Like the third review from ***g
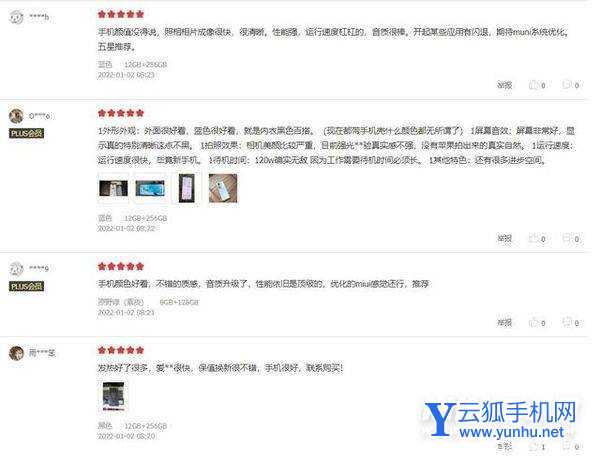600x459 pixels. pos(533,322)
